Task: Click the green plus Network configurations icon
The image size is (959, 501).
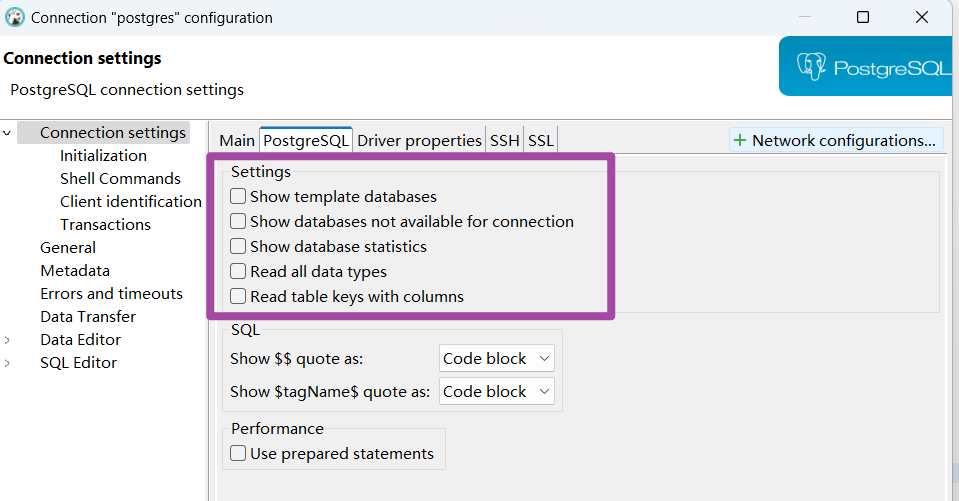Action: click(740, 140)
